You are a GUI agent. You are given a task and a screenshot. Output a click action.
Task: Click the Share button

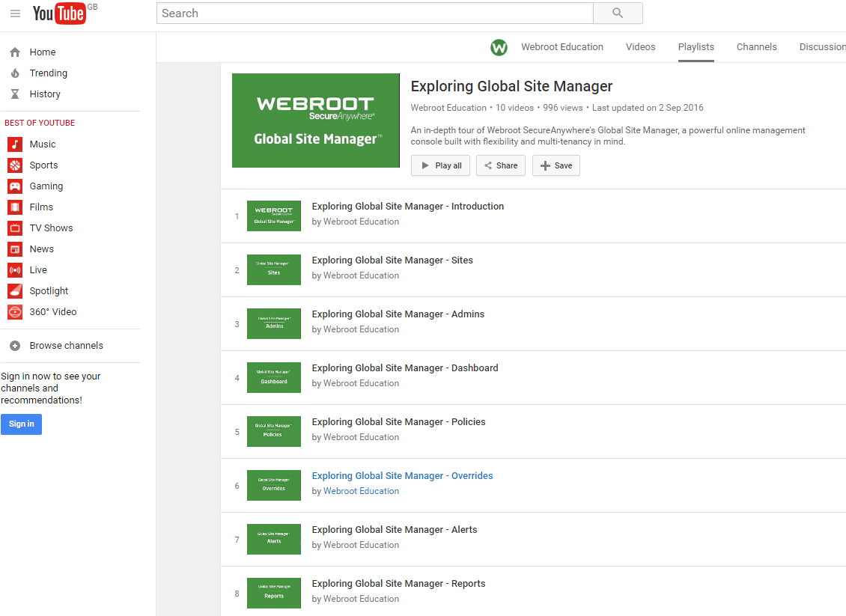point(501,165)
